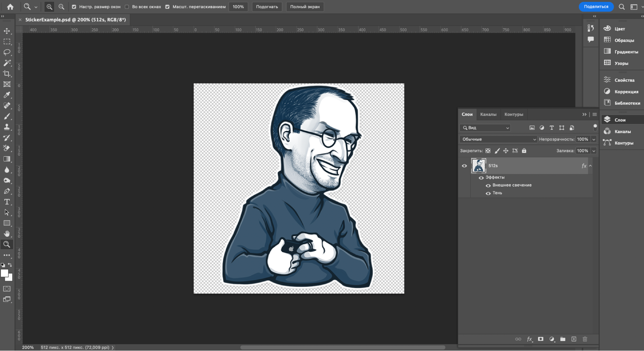This screenshot has height=351, width=644.
Task: Select the Brush tool
Action: pyautogui.click(x=7, y=116)
